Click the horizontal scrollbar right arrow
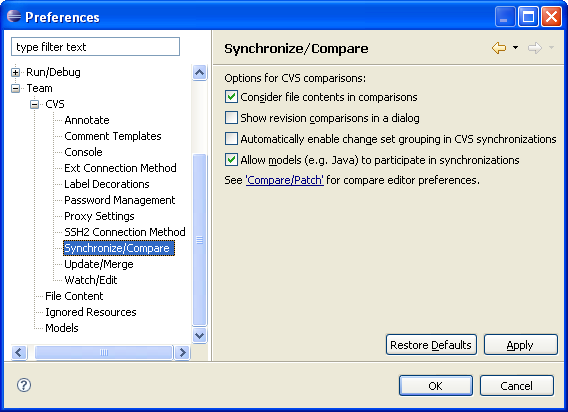Viewport: 568px width, 412px height. [182, 352]
